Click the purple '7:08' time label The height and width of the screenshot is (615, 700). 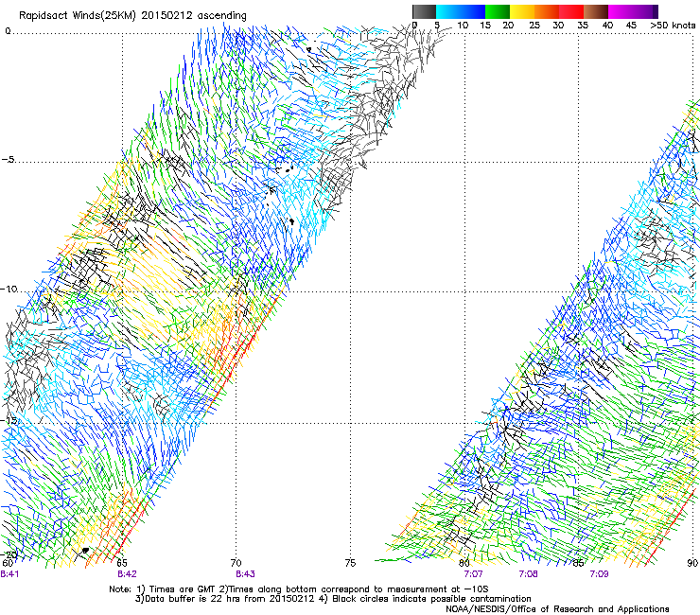pos(528,574)
